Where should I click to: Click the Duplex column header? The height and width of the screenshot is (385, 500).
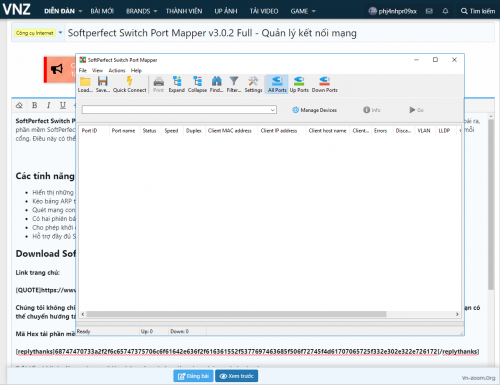[x=194, y=131]
